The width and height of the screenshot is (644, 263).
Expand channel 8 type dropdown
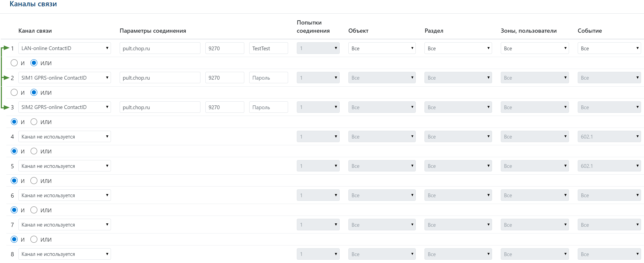pyautogui.click(x=65, y=254)
